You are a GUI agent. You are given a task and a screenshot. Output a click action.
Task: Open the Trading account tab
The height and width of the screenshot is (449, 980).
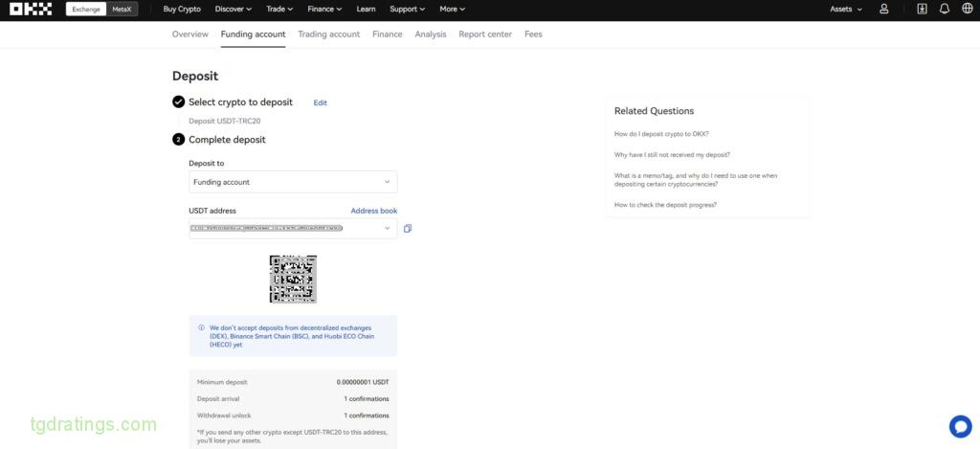(x=329, y=34)
